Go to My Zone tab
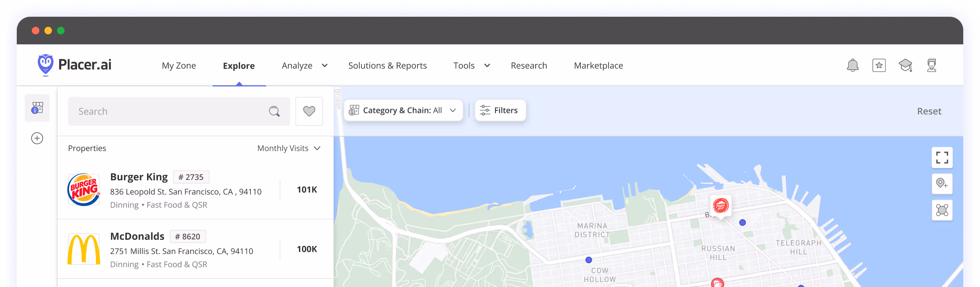980x287 pixels. 179,66
